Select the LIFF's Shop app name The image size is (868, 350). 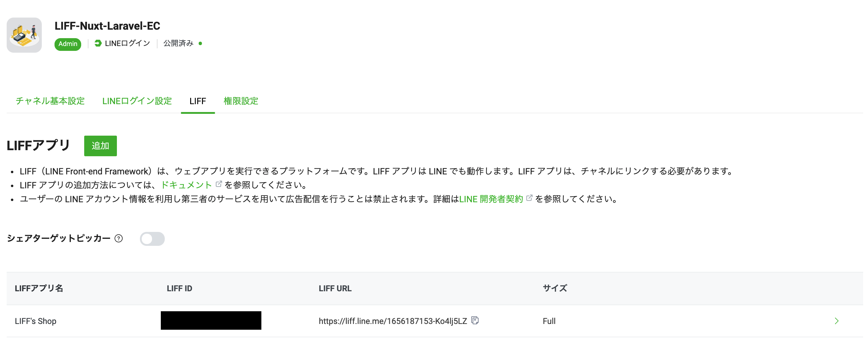pyautogui.click(x=35, y=321)
